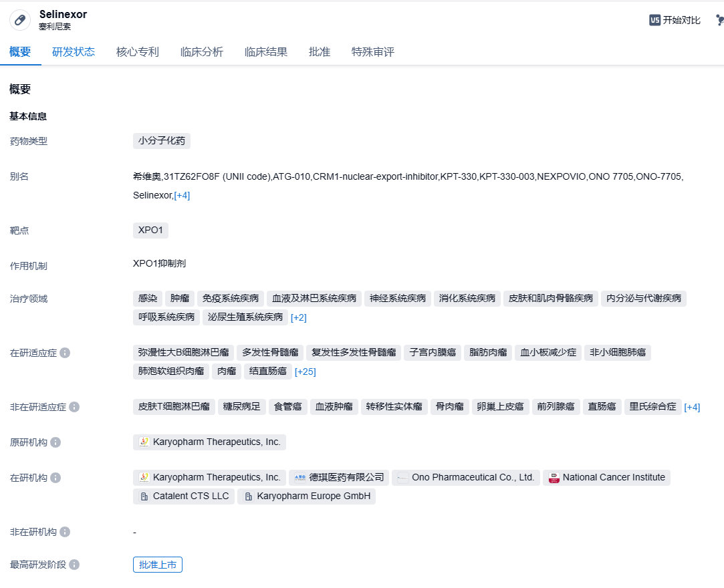The image size is (724, 588).
Task: Select the 多发性骨髓瘤 indication tag
Action: click(271, 352)
